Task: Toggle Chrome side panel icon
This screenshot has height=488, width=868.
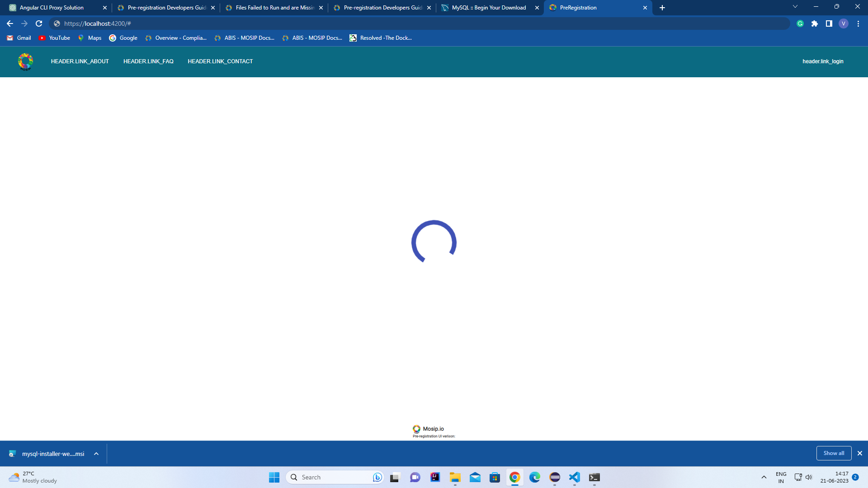Action: [829, 23]
